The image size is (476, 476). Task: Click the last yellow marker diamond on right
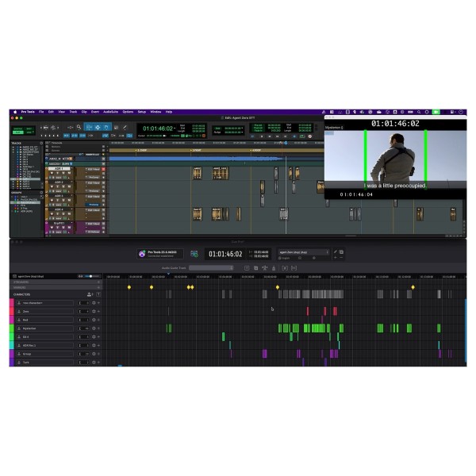(x=413, y=287)
